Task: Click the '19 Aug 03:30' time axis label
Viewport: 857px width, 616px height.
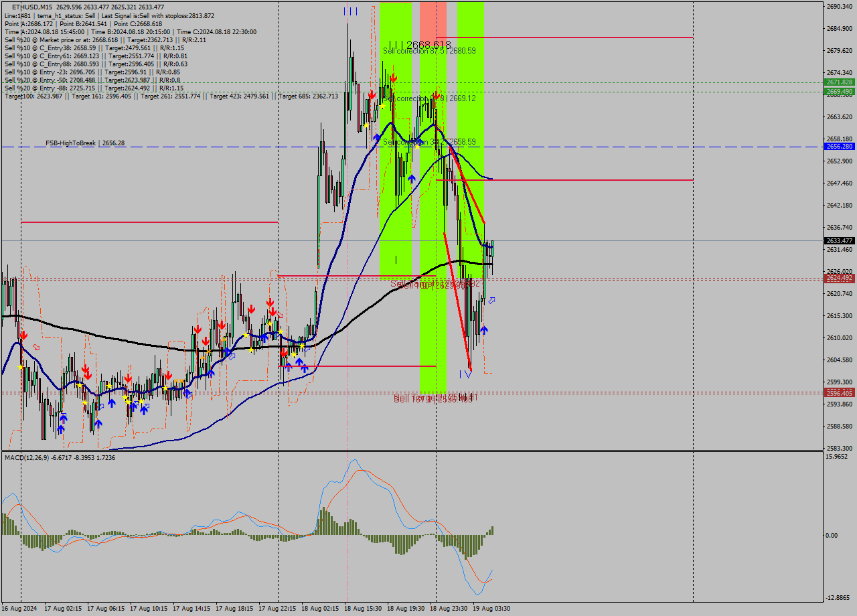Action: coord(491,609)
